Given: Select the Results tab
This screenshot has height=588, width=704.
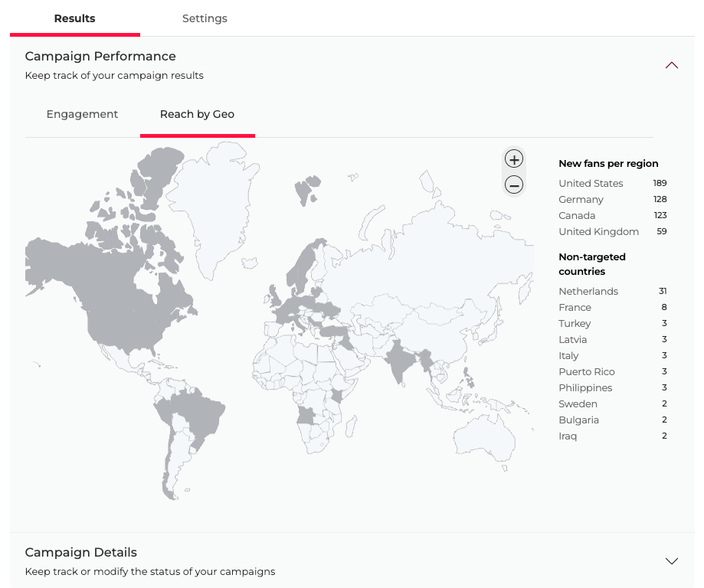Looking at the screenshot, I should click(x=74, y=18).
